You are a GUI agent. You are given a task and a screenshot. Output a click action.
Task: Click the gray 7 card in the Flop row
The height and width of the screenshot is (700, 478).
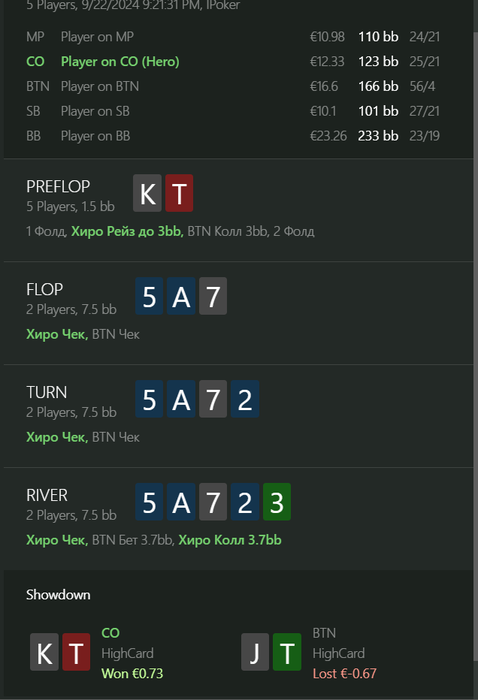tap(213, 296)
